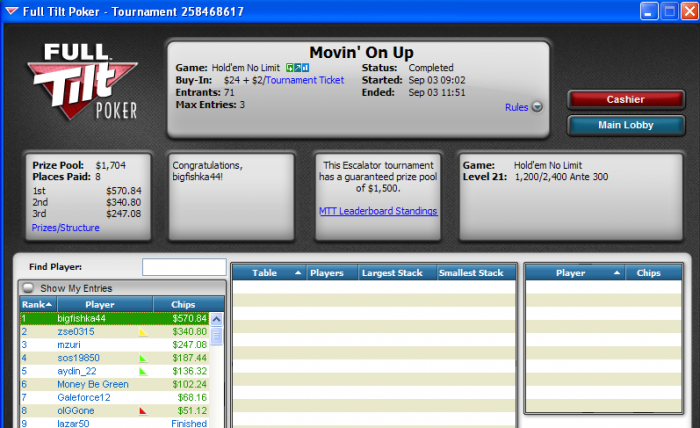Focus the Find Player search field
The height and width of the screenshot is (428, 700).
tap(184, 267)
